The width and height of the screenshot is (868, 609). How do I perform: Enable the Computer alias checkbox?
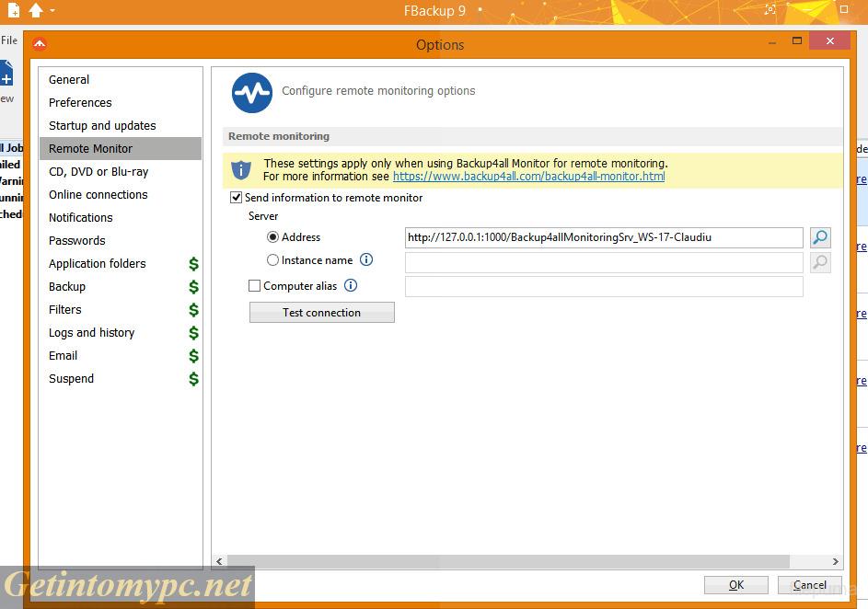[254, 285]
